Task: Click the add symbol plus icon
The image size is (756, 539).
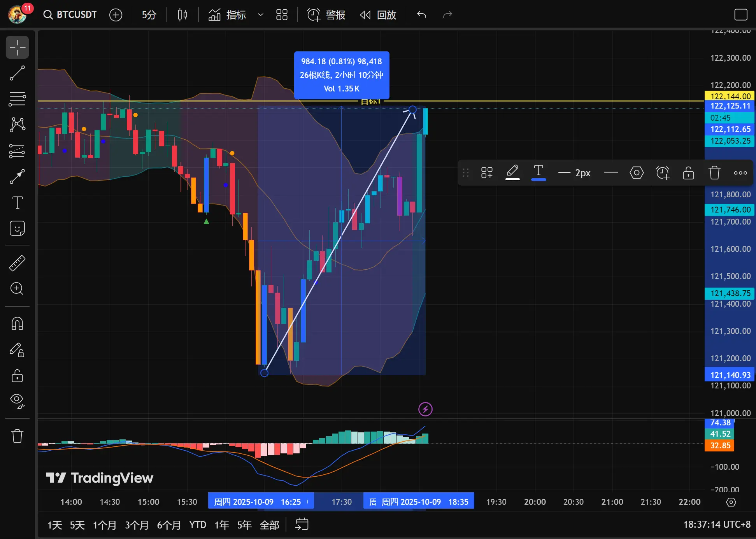Action: (116, 15)
